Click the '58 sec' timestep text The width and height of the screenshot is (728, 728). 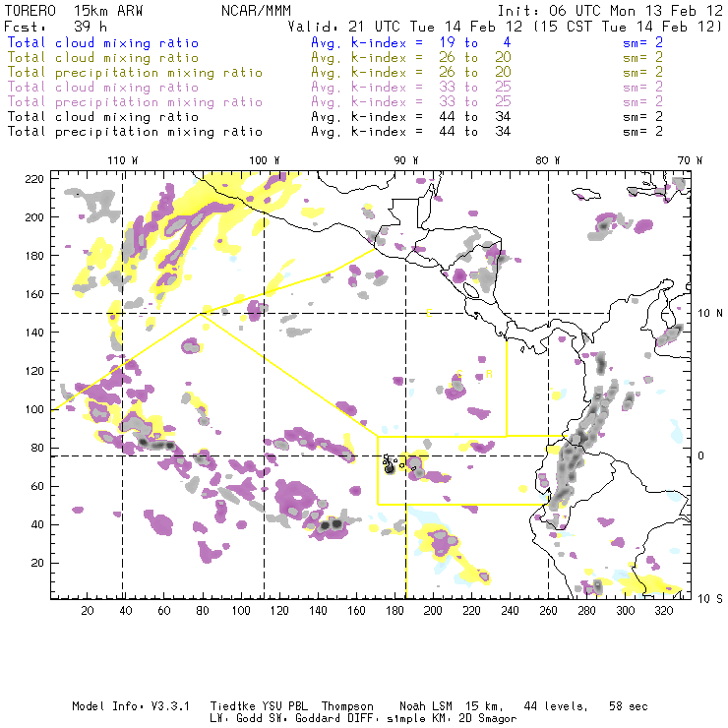pyautogui.click(x=629, y=706)
